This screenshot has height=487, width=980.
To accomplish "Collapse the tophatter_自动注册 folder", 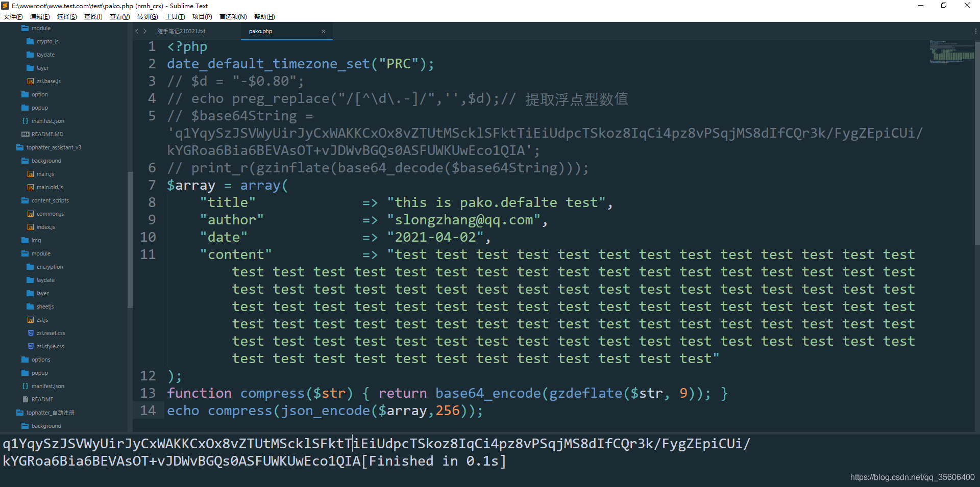I will pos(50,413).
